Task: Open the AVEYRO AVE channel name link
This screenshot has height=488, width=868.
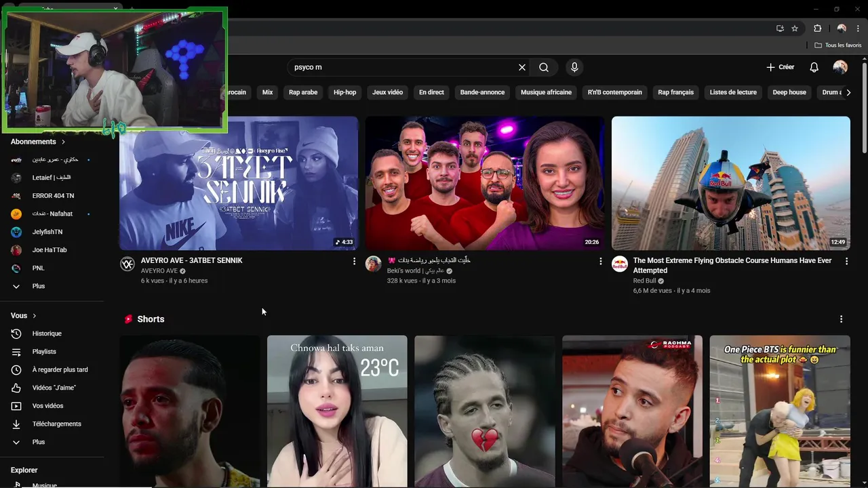Action: [x=159, y=270]
